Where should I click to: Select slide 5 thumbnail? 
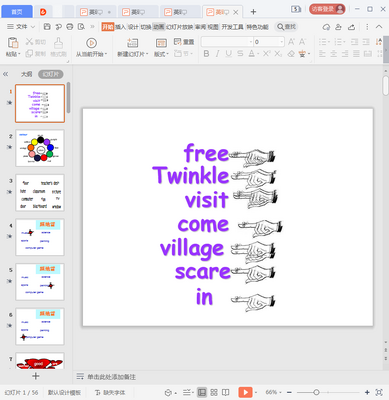coord(40,282)
